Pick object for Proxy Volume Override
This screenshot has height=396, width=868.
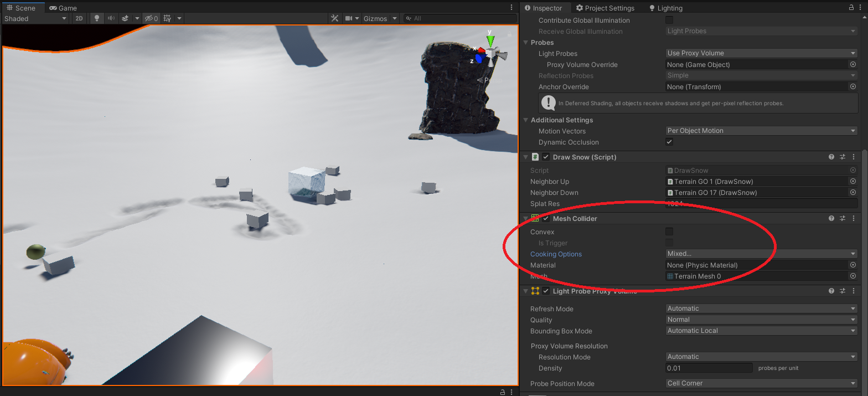click(852, 64)
